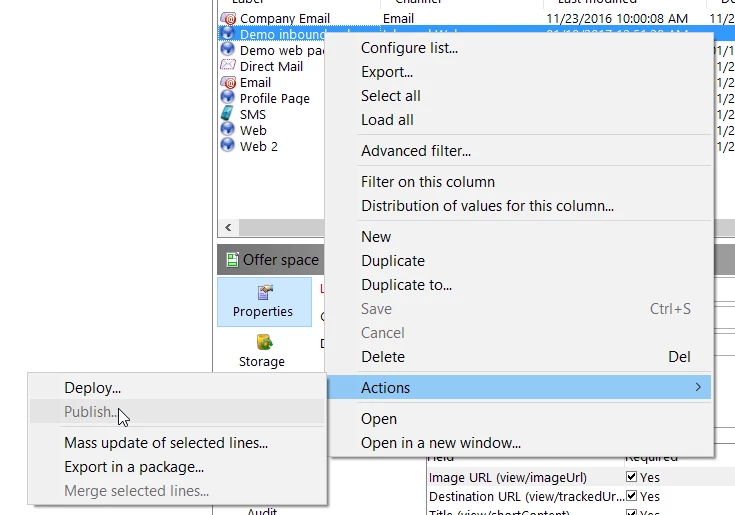Select the Web 2 row label

click(259, 146)
